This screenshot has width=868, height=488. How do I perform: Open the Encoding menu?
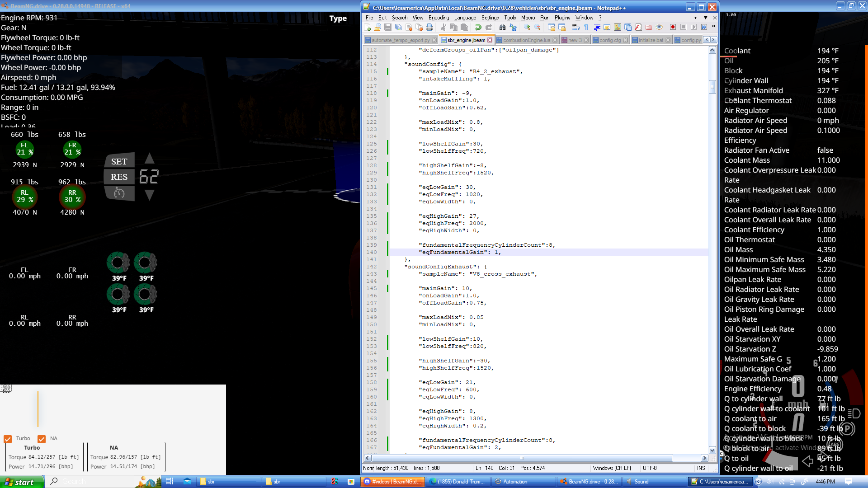[x=439, y=18]
